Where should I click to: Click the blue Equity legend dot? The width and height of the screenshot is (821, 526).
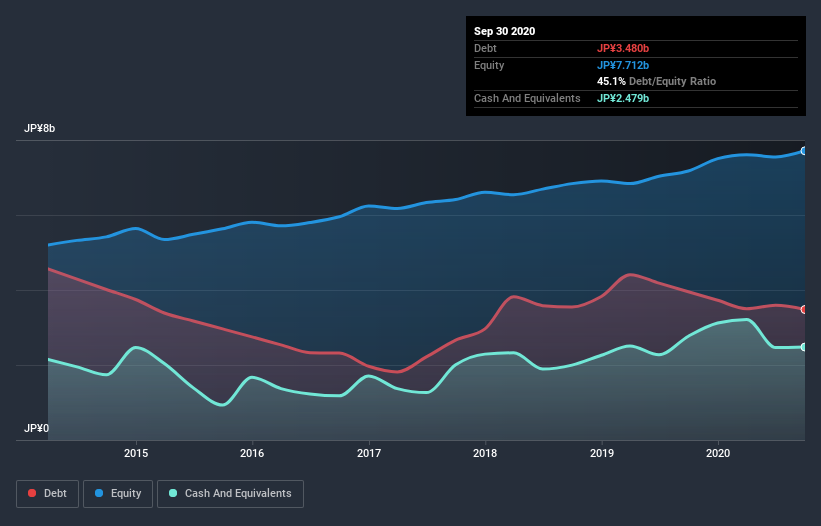click(99, 494)
